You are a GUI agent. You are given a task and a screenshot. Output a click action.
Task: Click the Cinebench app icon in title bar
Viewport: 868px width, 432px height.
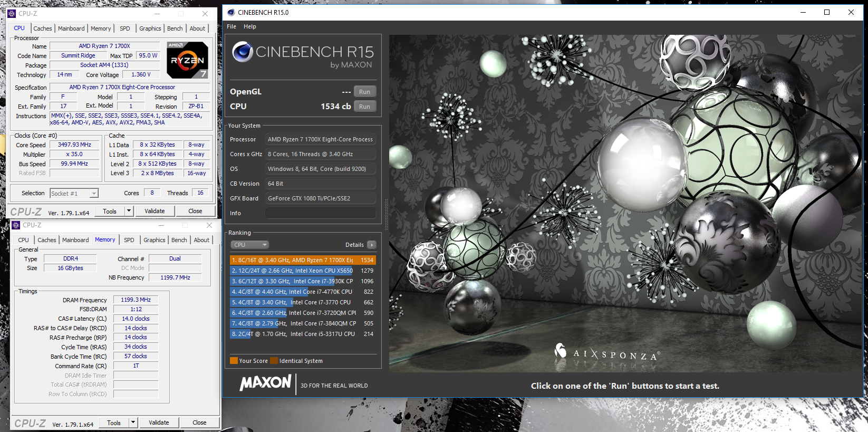click(x=231, y=12)
